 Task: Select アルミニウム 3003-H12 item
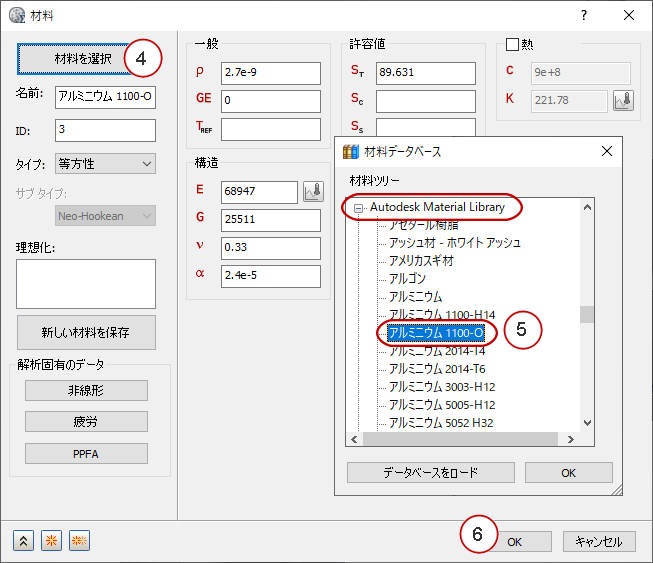442,387
